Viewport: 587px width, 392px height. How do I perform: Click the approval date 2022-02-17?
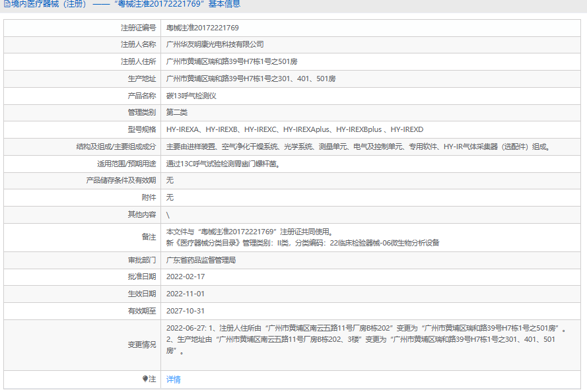pyautogui.click(x=186, y=277)
